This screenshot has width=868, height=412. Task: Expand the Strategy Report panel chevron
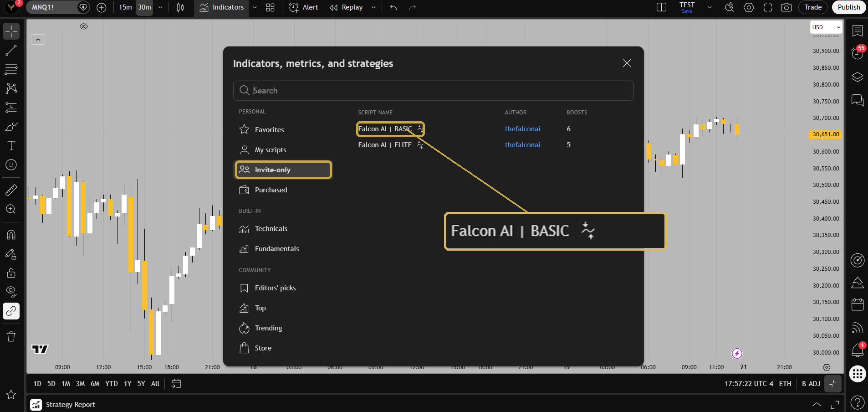pyautogui.click(x=817, y=404)
